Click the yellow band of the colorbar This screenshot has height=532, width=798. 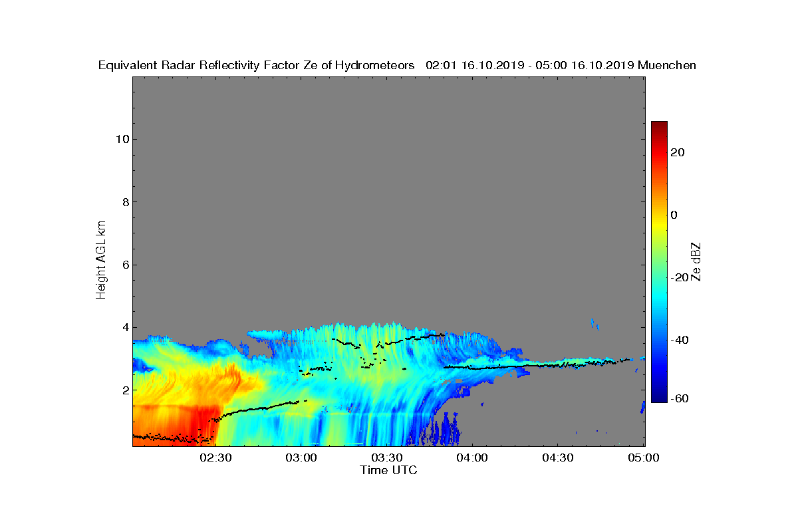coord(659,226)
